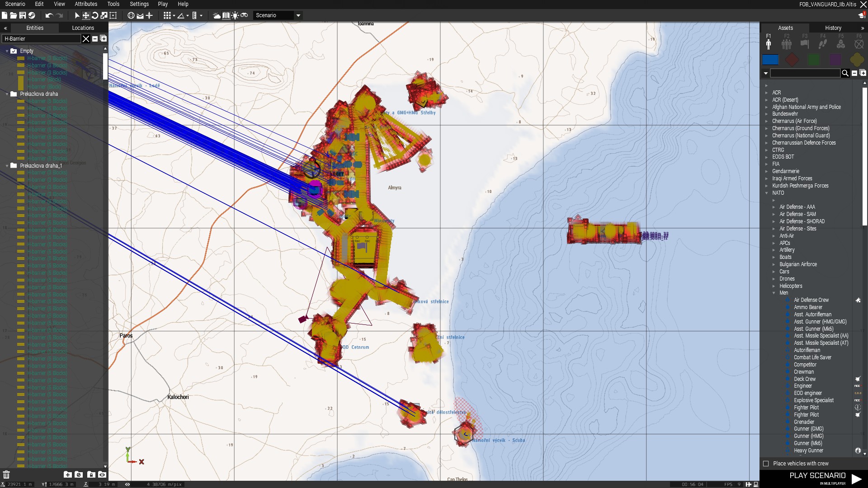
Task: Clear the H-Barrier search filter
Action: (86, 39)
